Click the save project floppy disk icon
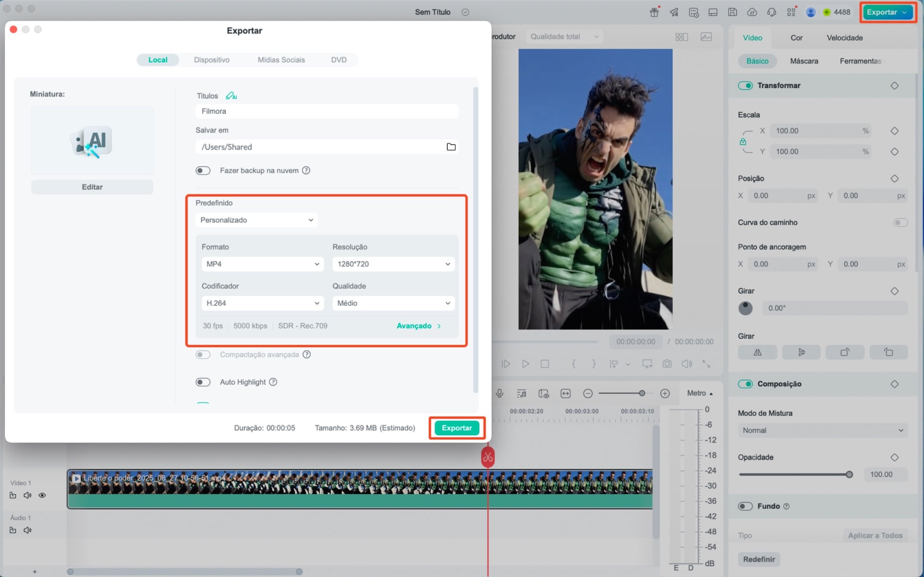Screen dimensions: 924x577 [x=732, y=12]
